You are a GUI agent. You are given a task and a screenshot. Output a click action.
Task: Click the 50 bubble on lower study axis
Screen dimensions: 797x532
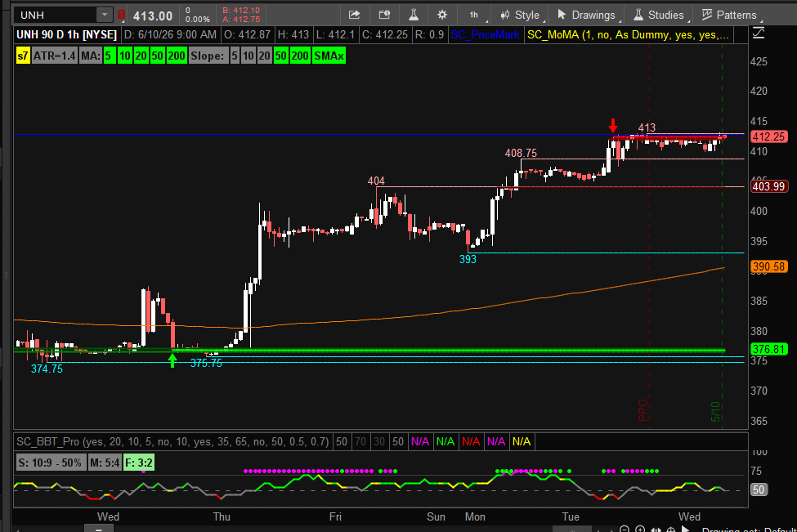tap(759, 490)
